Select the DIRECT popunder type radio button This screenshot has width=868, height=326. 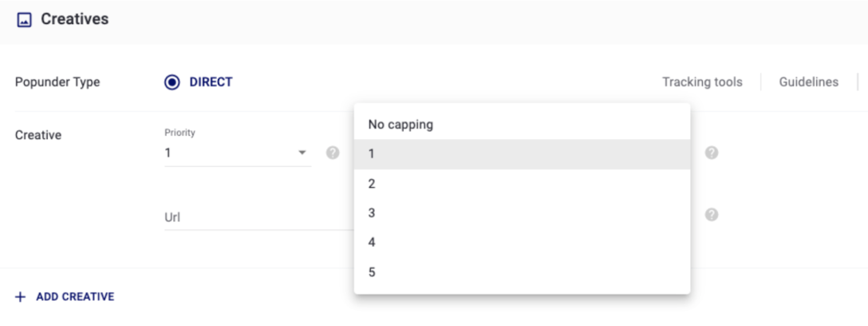(x=172, y=82)
